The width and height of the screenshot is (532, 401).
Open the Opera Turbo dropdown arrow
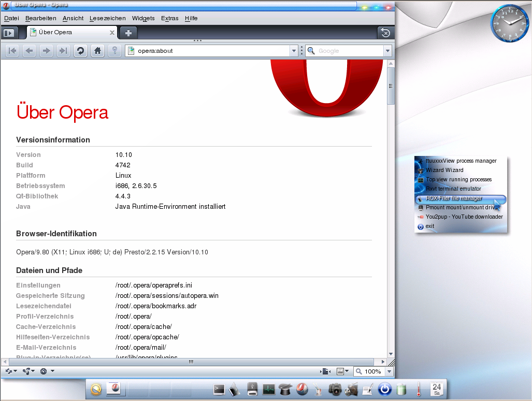click(x=53, y=371)
